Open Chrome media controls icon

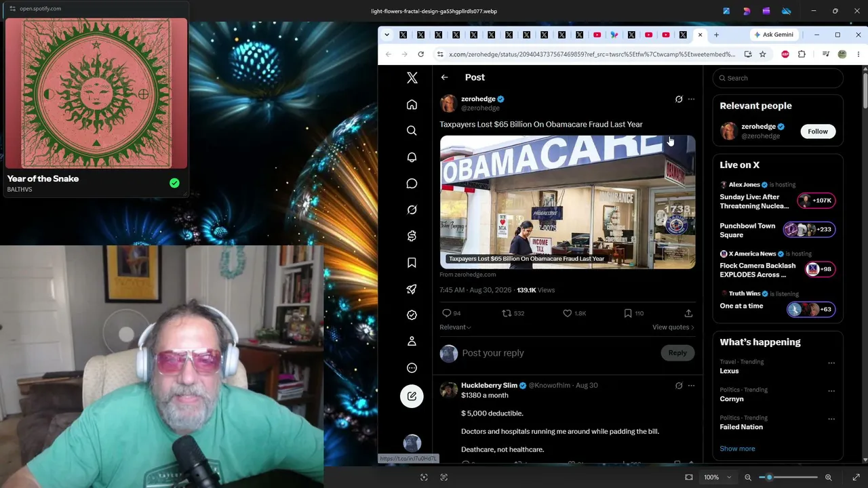pyautogui.click(x=825, y=54)
